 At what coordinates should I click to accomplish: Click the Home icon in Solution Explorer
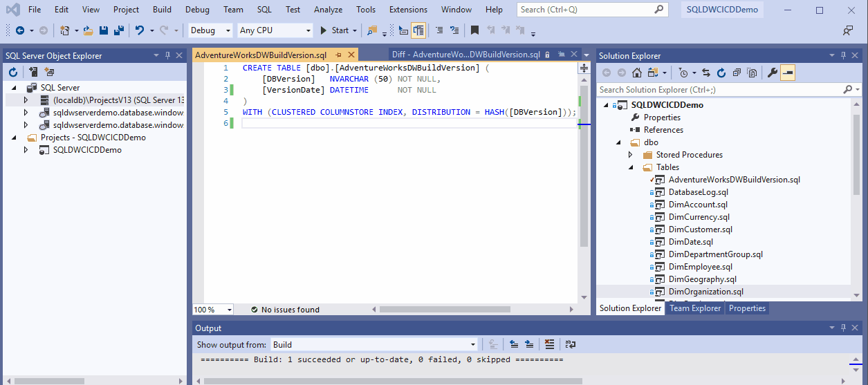coord(637,73)
